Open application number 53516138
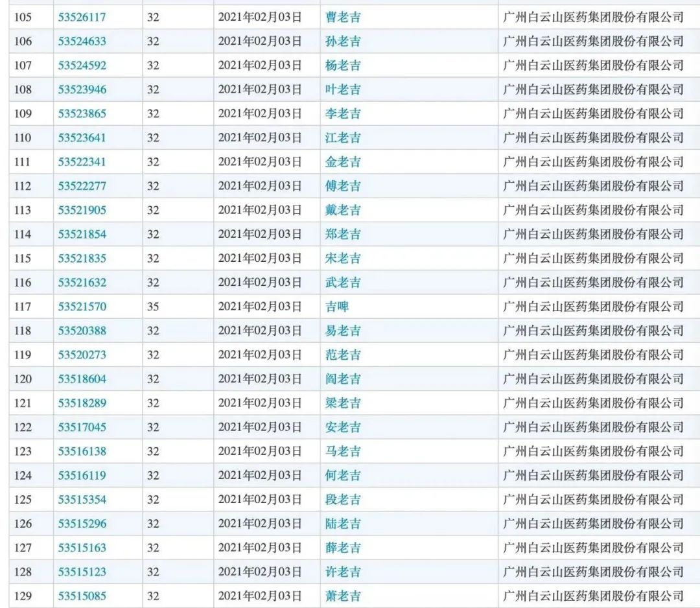 tap(82, 451)
